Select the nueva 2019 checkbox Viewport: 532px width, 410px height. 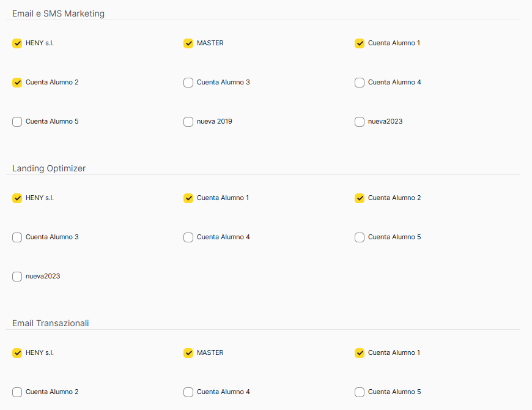tap(188, 122)
